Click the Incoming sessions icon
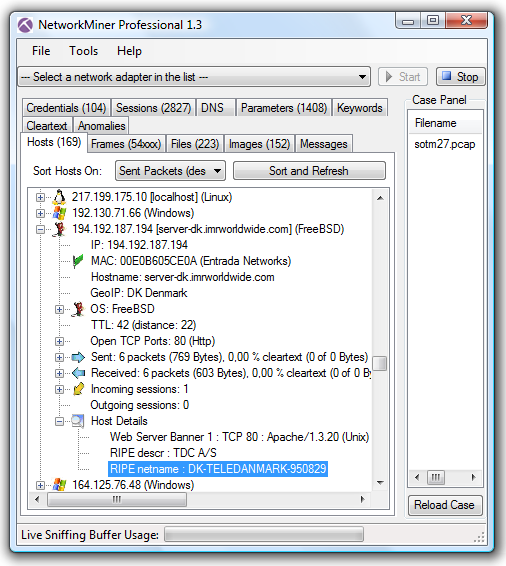This screenshot has width=506, height=566. [78, 389]
